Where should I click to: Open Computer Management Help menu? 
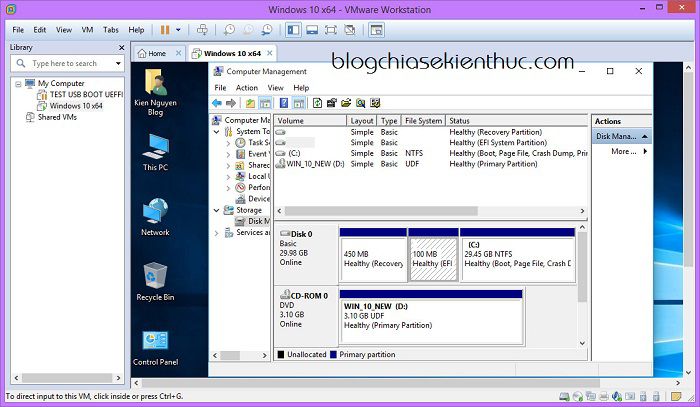301,88
